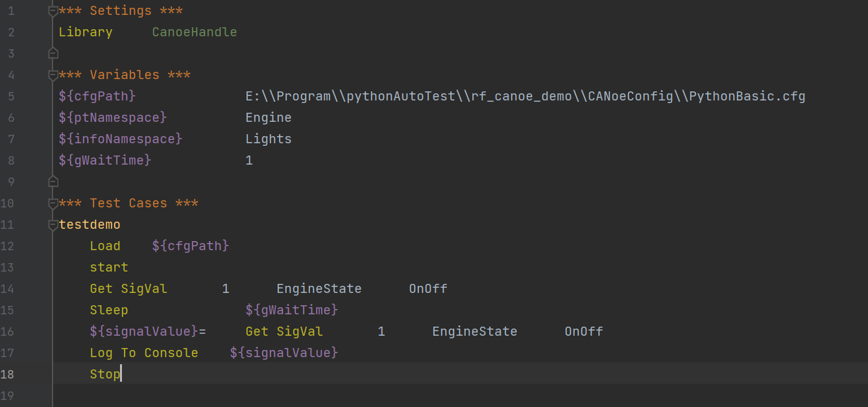Screen dimensions: 868x407
Task: Click the fold end marker on line 9
Action: 53,181
